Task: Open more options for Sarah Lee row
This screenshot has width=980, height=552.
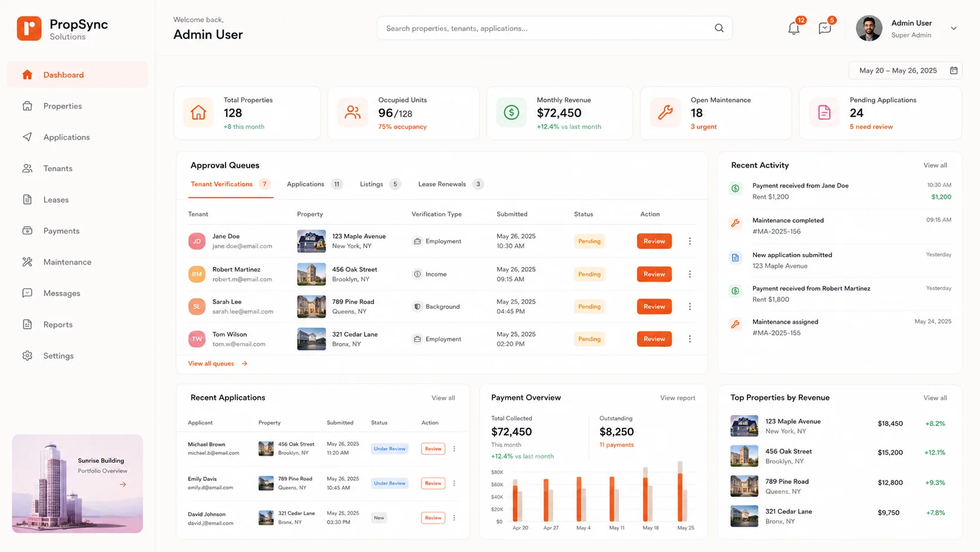Action: [x=690, y=306]
